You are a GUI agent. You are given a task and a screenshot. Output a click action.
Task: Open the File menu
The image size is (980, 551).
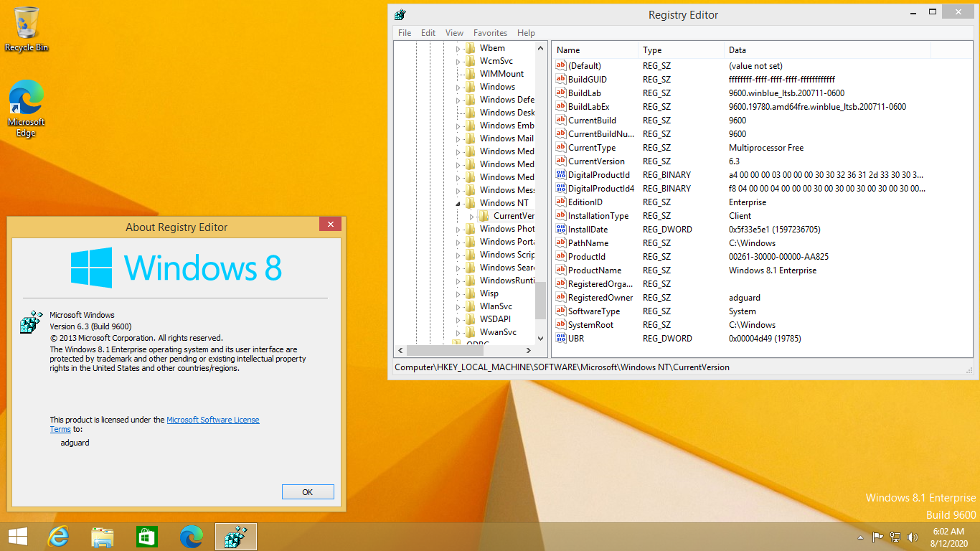tap(405, 33)
